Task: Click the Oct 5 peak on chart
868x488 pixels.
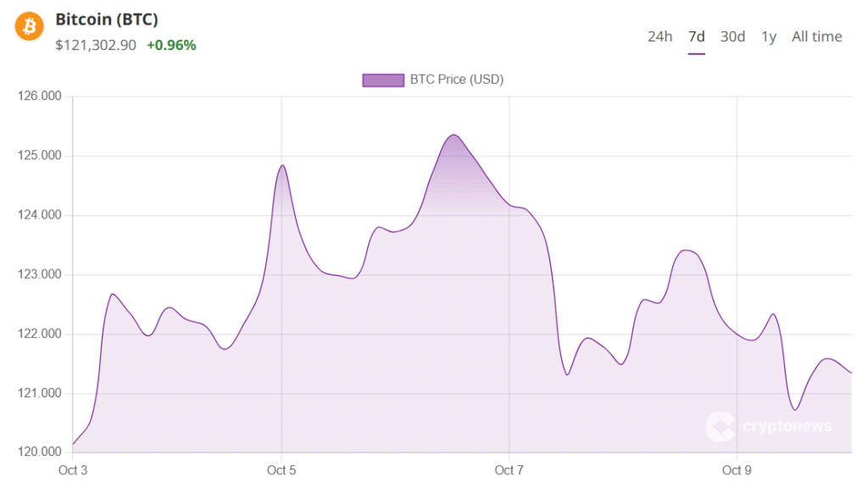Action: [x=282, y=165]
